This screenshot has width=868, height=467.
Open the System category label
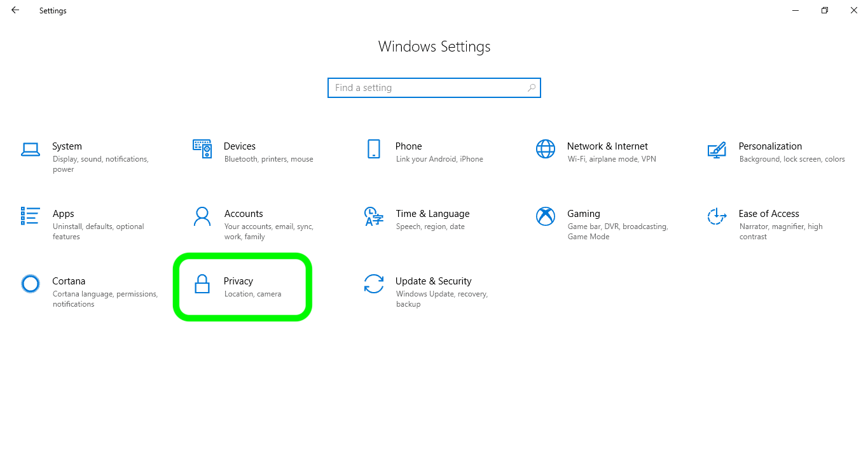click(x=67, y=146)
